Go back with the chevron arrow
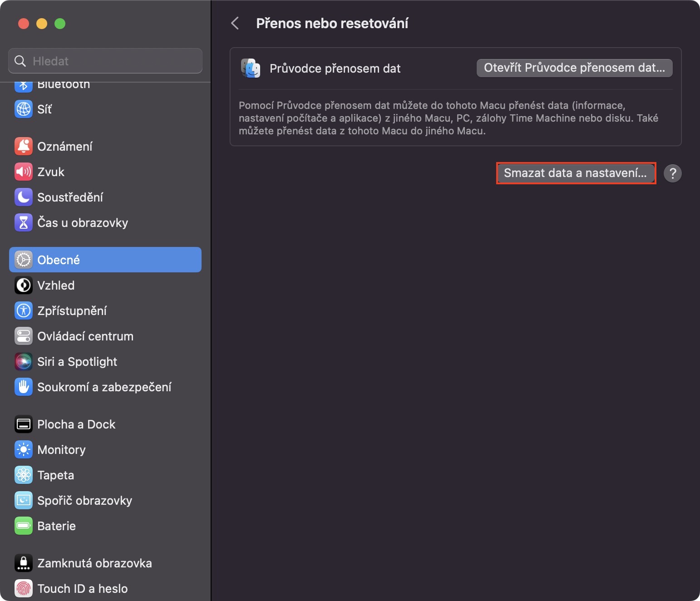 point(235,23)
